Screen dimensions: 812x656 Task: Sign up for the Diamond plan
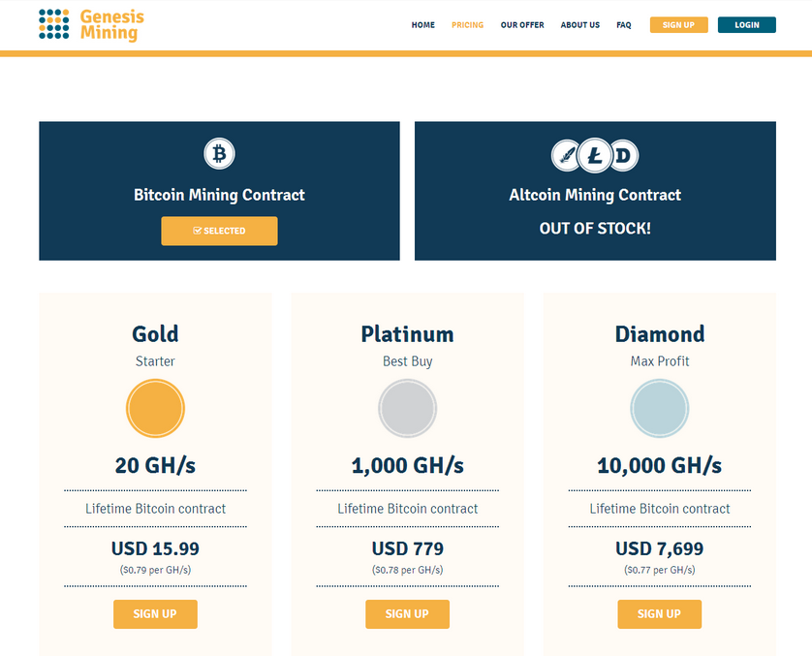[x=660, y=614]
